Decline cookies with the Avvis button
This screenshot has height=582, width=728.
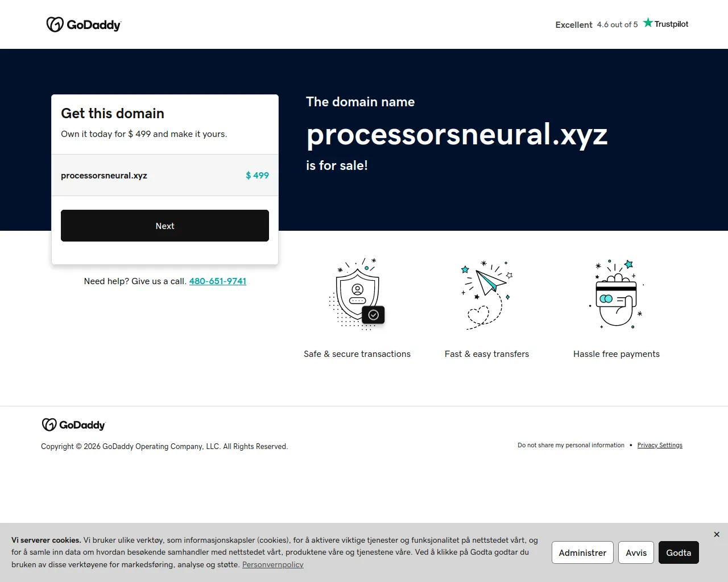636,552
